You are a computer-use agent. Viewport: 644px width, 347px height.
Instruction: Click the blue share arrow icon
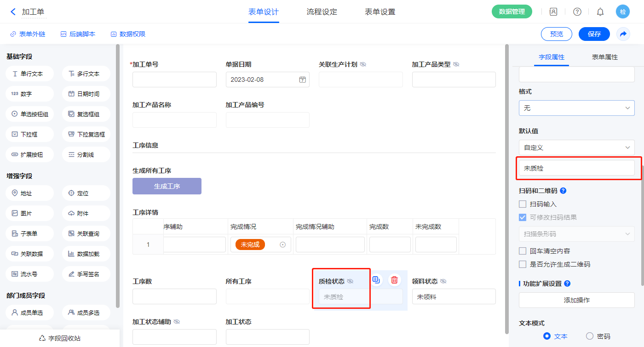point(623,34)
